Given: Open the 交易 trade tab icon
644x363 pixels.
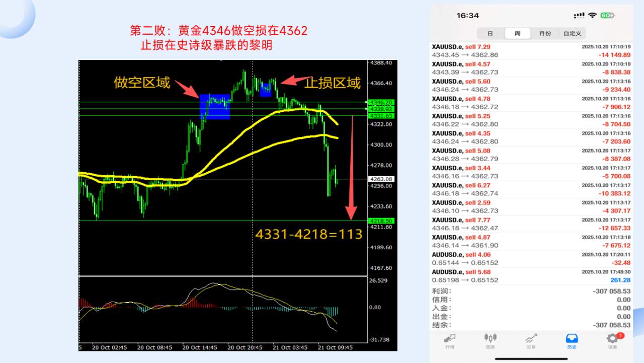Looking at the screenshot, I should click(x=531, y=338).
